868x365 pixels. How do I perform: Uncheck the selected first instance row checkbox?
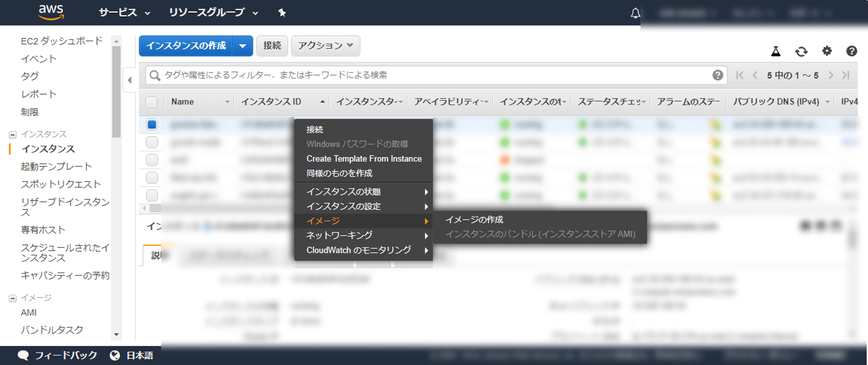(152, 125)
